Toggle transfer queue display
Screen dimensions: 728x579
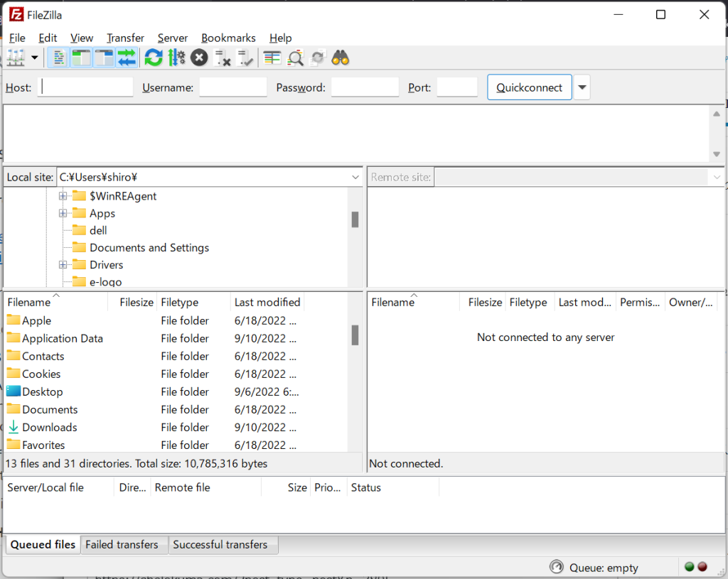tap(127, 58)
